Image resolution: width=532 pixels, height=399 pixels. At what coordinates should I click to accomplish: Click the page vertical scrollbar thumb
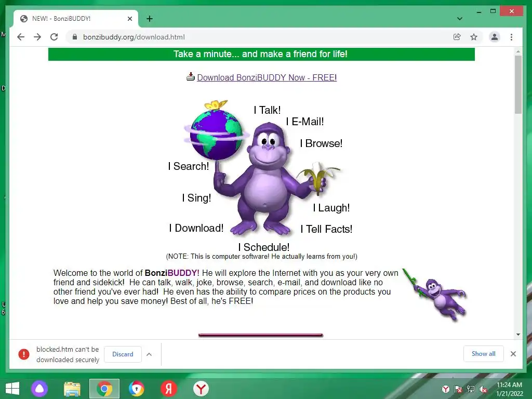point(518,85)
